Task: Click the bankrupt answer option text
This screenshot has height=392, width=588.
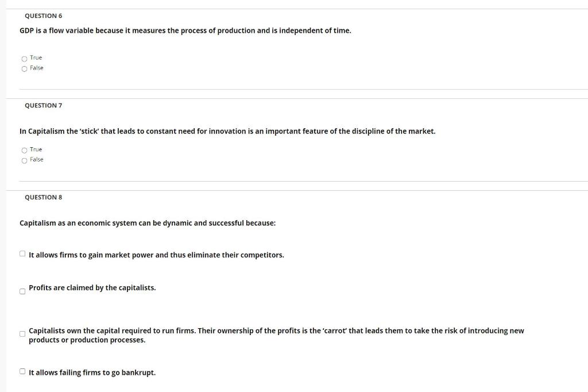Action: (x=92, y=372)
